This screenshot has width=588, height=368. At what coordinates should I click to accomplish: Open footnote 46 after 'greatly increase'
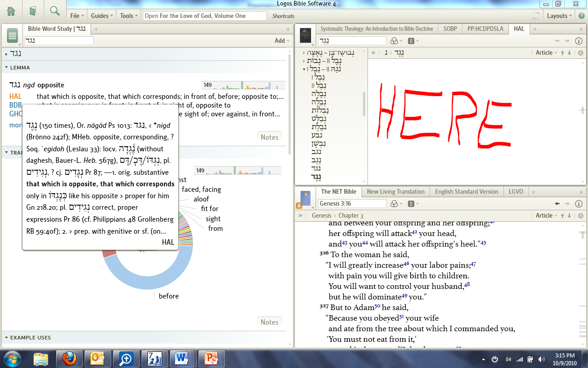click(407, 264)
